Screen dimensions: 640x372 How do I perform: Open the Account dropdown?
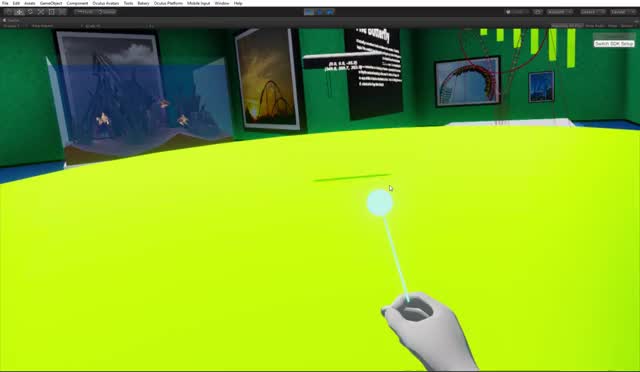[x=560, y=12]
